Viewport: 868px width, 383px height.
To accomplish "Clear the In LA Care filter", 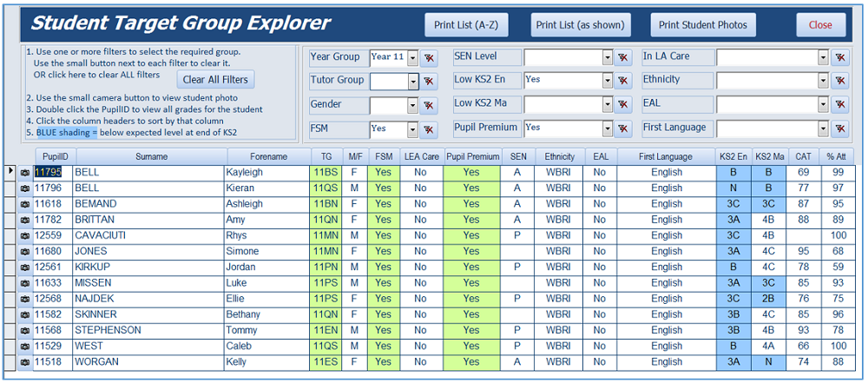I will click(x=839, y=57).
